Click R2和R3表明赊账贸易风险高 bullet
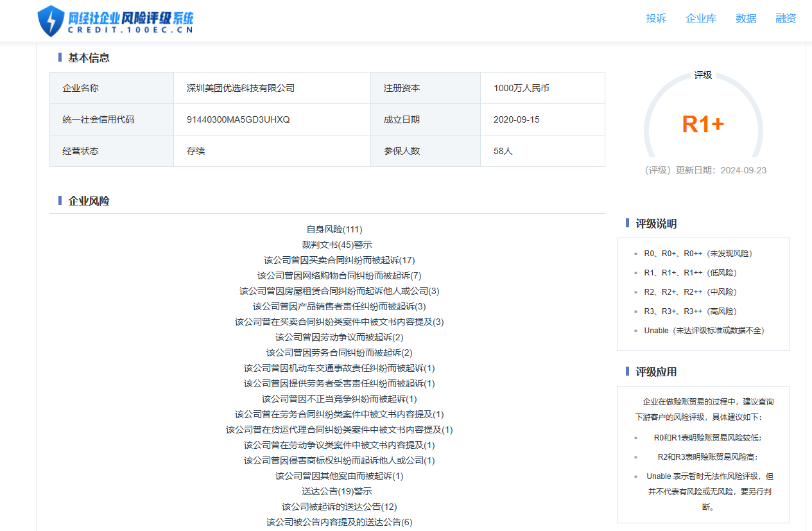The height and width of the screenshot is (531, 812). click(x=708, y=457)
